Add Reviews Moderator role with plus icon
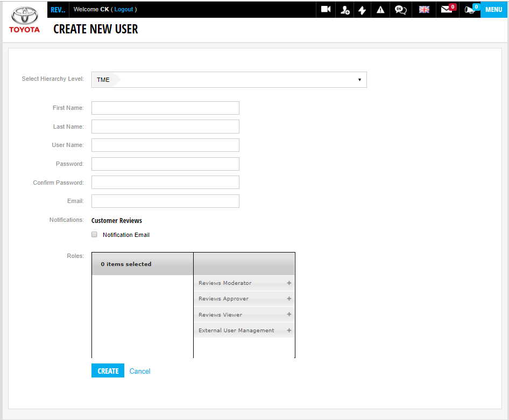This screenshot has width=509, height=420. 289,283
